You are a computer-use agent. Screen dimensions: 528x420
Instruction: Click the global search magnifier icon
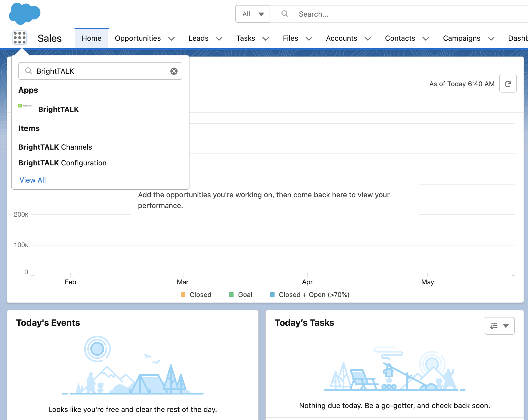click(285, 14)
